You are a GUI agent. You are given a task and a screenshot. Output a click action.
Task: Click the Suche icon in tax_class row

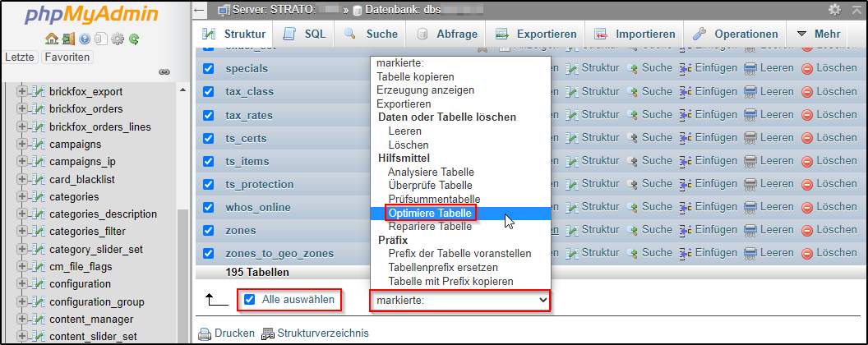coord(632,91)
